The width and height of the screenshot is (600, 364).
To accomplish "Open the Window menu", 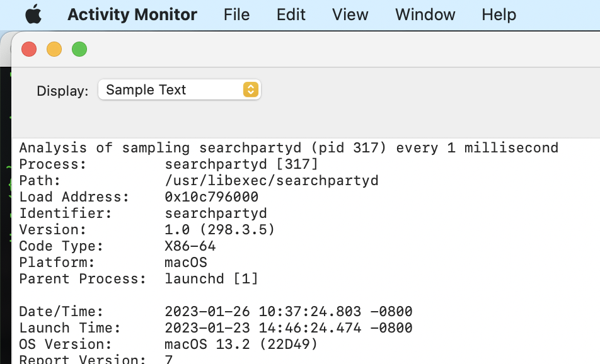I will (x=425, y=14).
